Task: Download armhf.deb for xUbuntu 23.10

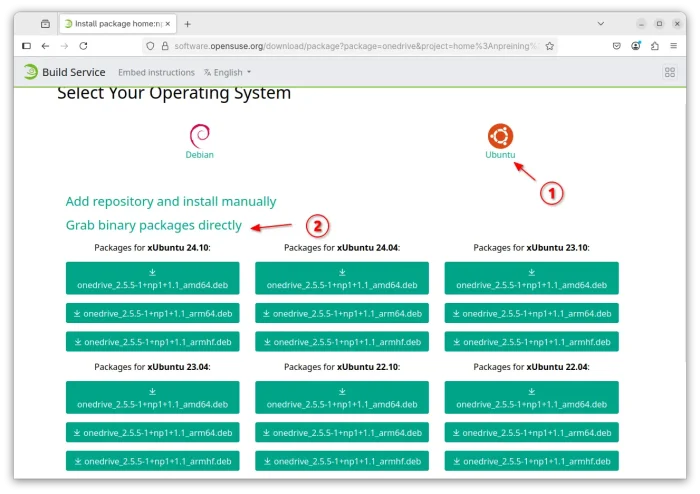Action: click(531, 342)
